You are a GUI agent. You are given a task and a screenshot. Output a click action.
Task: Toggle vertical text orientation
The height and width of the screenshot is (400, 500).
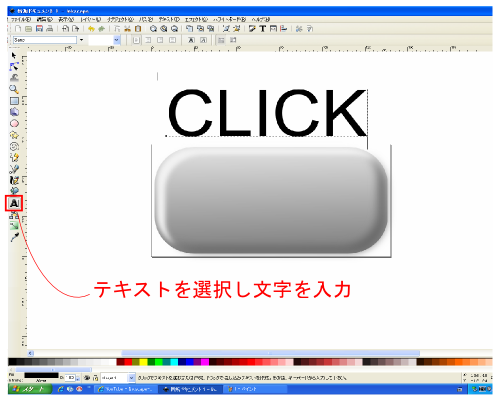[233, 40]
